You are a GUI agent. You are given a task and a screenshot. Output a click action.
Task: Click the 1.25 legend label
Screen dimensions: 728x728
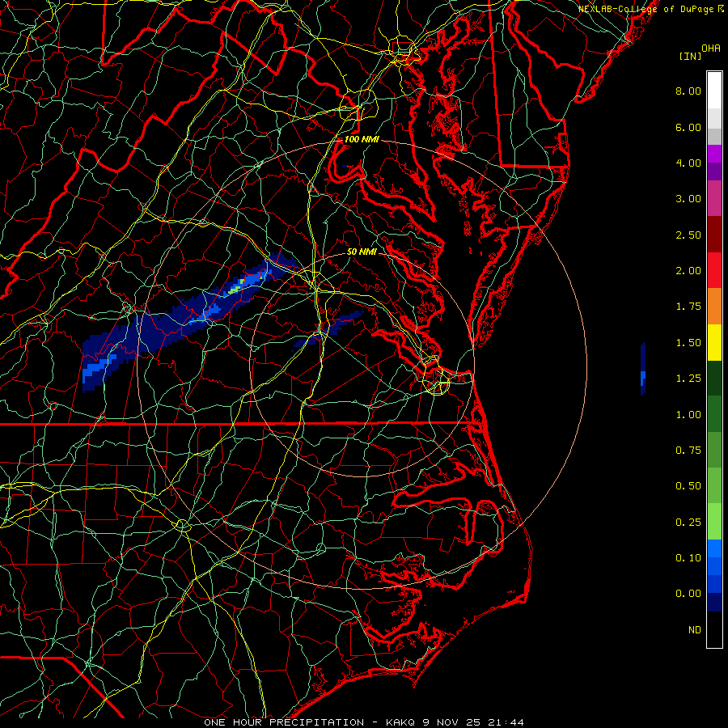(688, 379)
